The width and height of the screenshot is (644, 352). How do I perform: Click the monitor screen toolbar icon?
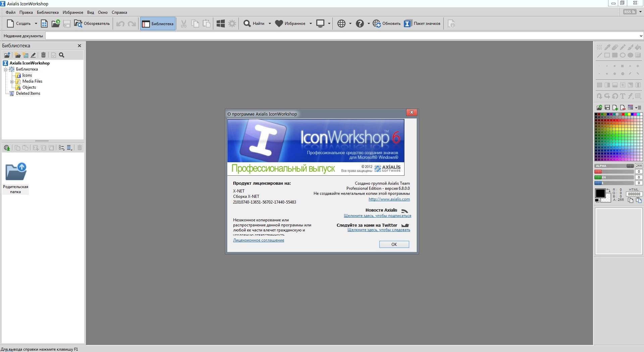coord(320,24)
